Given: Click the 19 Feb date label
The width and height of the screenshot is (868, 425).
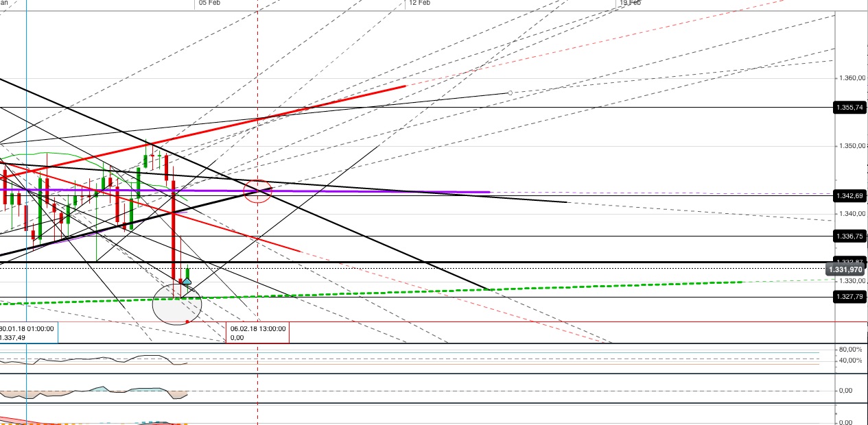Looking at the screenshot, I should click(x=630, y=3).
